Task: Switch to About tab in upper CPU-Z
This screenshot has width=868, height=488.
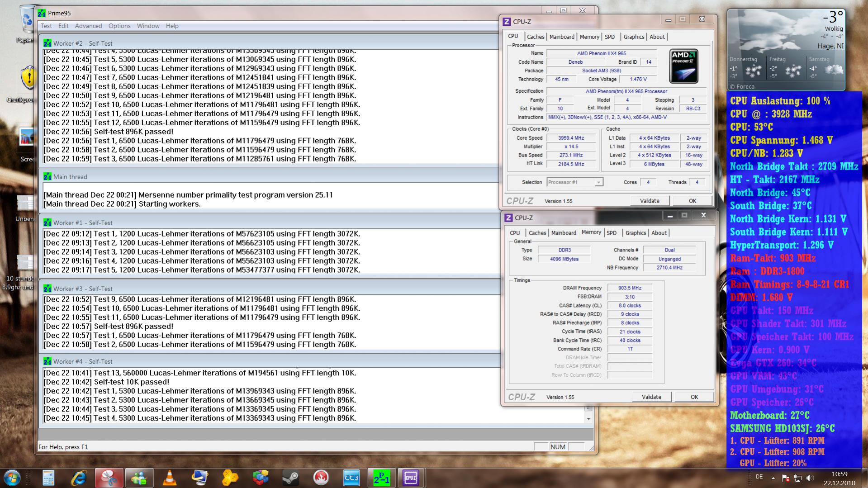Action: [657, 37]
